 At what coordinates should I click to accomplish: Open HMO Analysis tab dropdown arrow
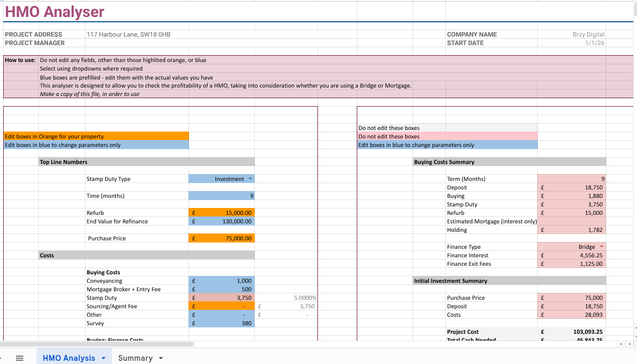(x=104, y=358)
